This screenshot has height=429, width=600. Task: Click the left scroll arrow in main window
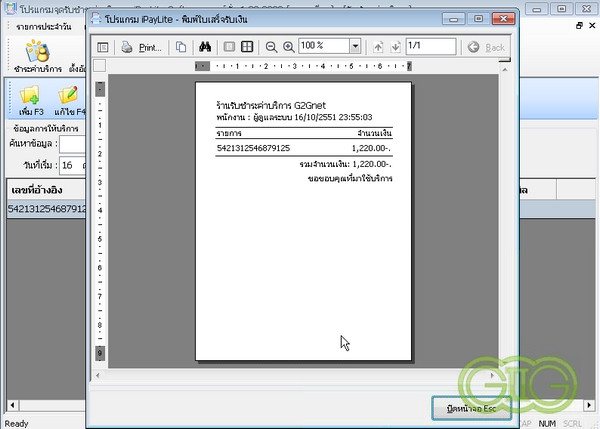coord(13,405)
